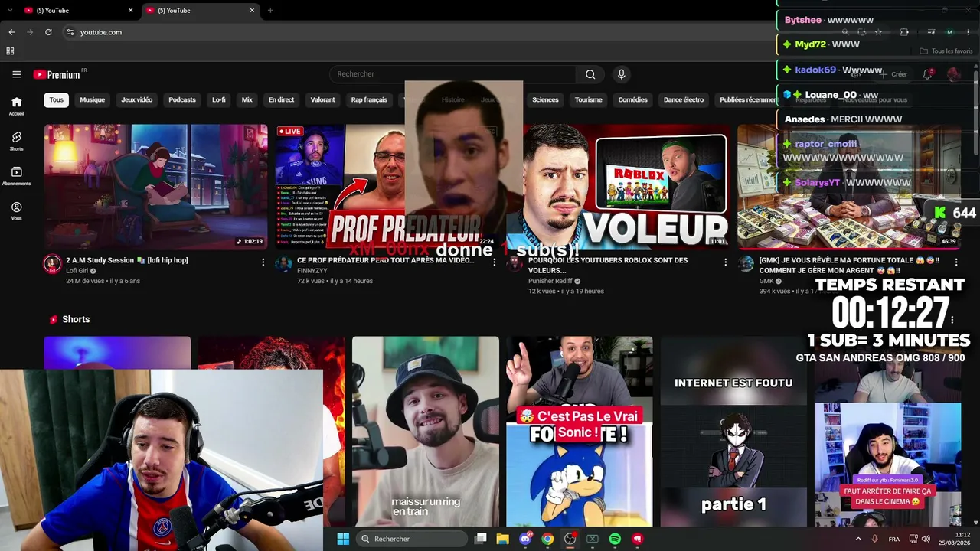Open Spotify from the taskbar

(x=615, y=539)
